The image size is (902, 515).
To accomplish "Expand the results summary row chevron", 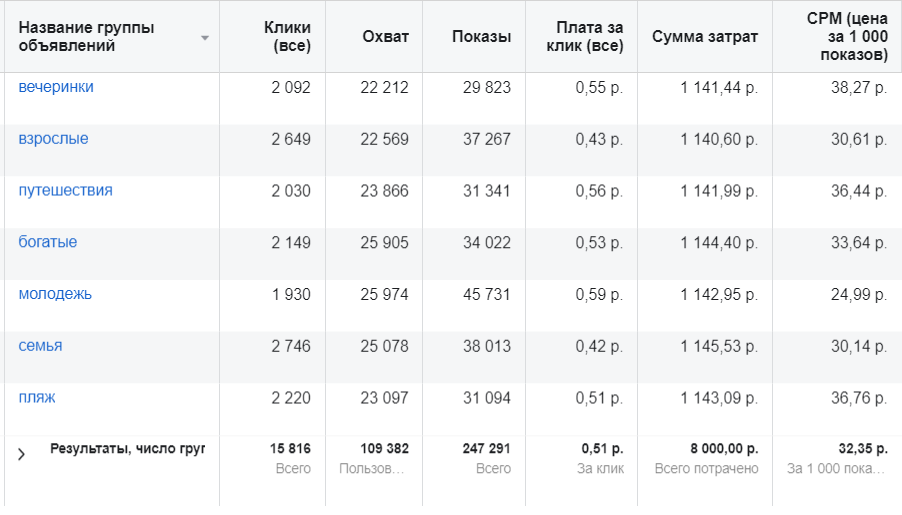I will point(21,454).
